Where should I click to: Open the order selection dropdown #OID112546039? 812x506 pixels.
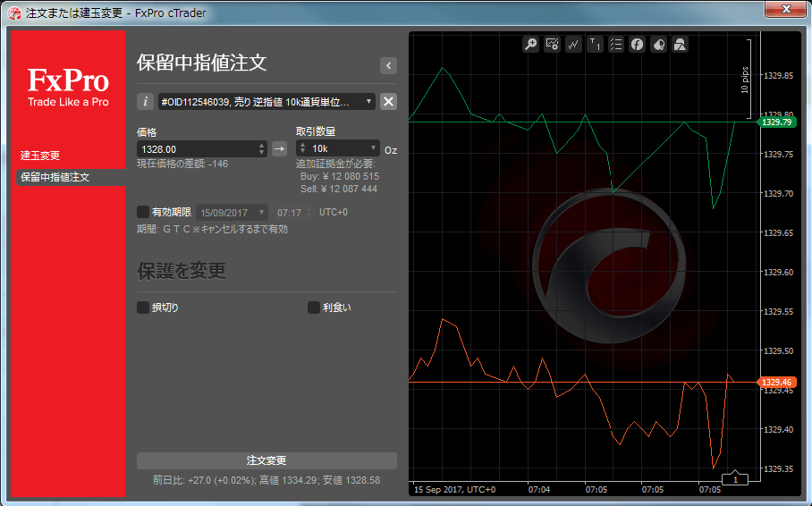pos(266,102)
